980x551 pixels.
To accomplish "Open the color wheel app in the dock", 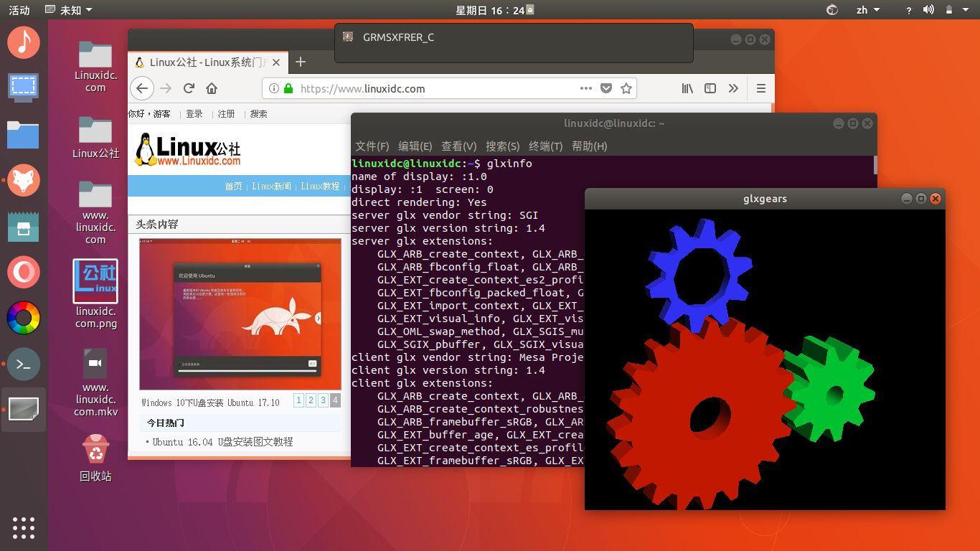I will pyautogui.click(x=24, y=318).
